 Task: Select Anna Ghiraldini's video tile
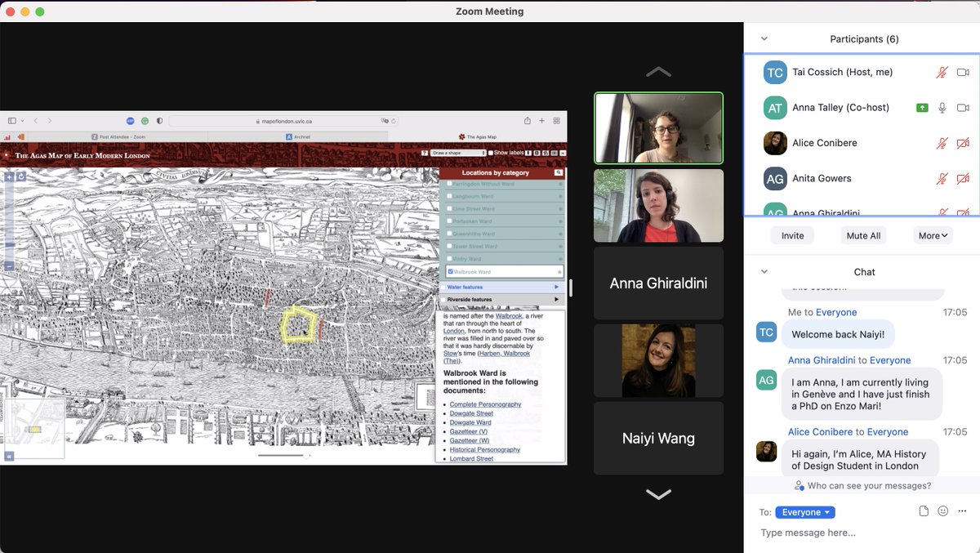[x=658, y=283]
